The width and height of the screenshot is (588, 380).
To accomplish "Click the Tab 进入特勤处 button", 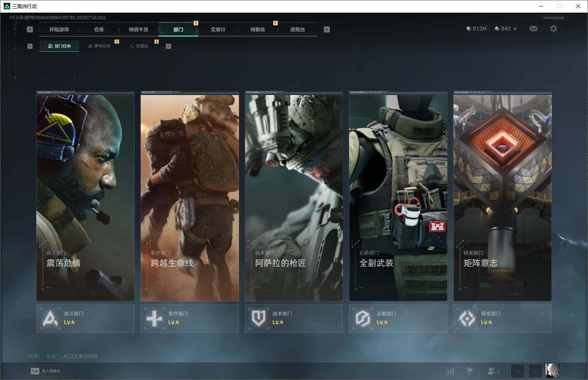I will click(x=46, y=371).
